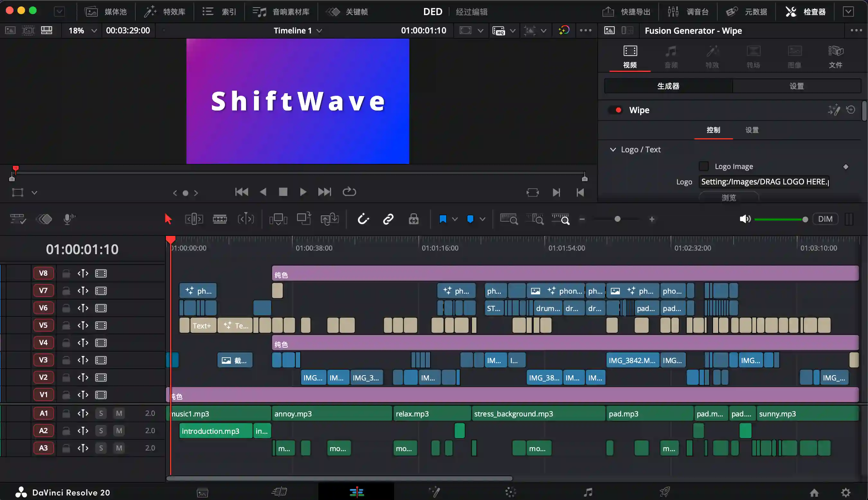Switch to the 文件 inspector tab
Image resolution: width=868 pixels, height=500 pixels.
point(835,57)
